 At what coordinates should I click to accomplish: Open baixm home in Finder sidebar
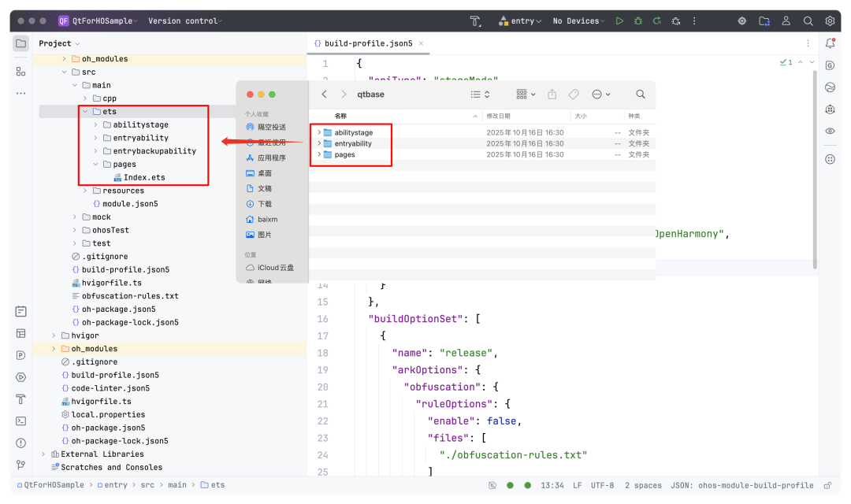(x=262, y=219)
